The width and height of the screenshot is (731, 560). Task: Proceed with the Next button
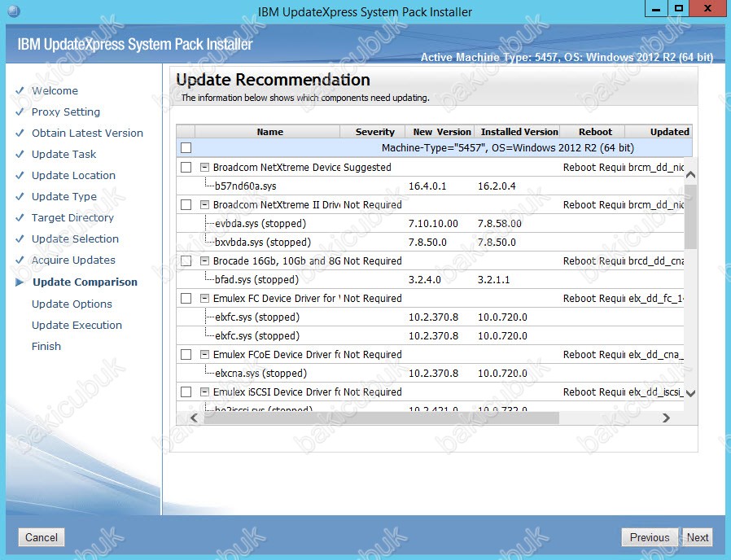click(698, 537)
